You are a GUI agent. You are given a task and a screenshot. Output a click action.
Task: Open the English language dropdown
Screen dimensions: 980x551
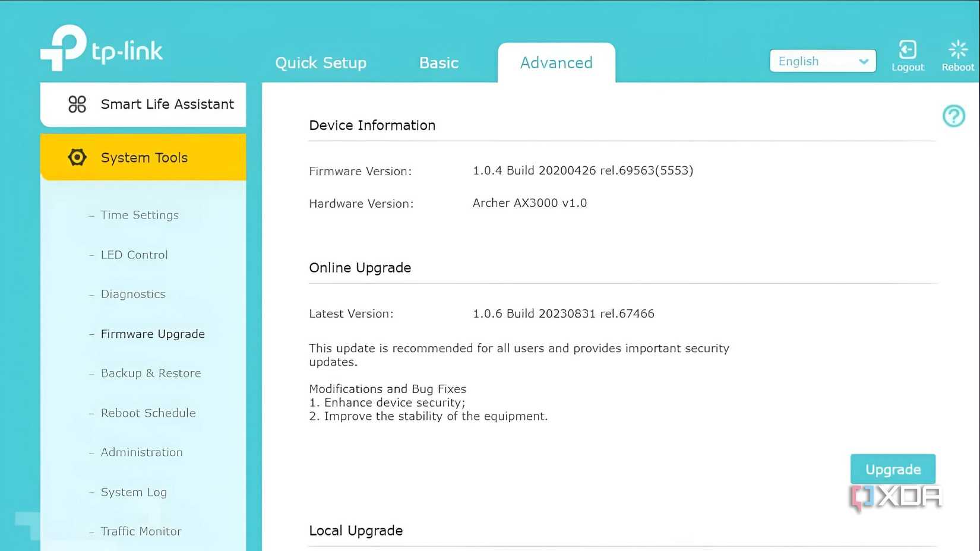[823, 61]
